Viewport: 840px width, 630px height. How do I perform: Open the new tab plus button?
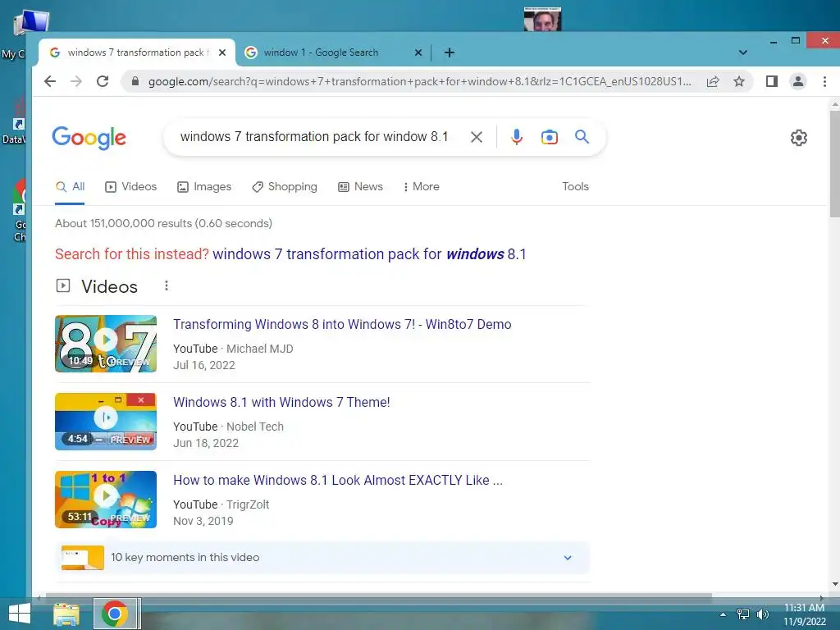tap(450, 52)
